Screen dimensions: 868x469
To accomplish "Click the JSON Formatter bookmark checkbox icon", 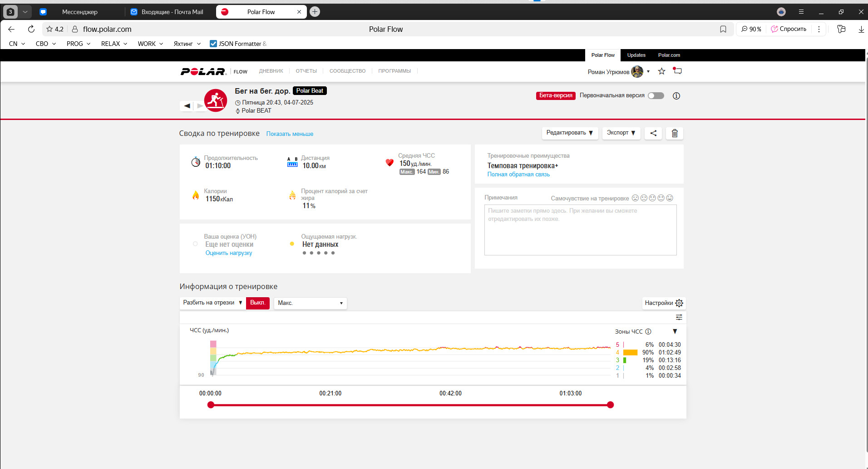I will 213,44.
